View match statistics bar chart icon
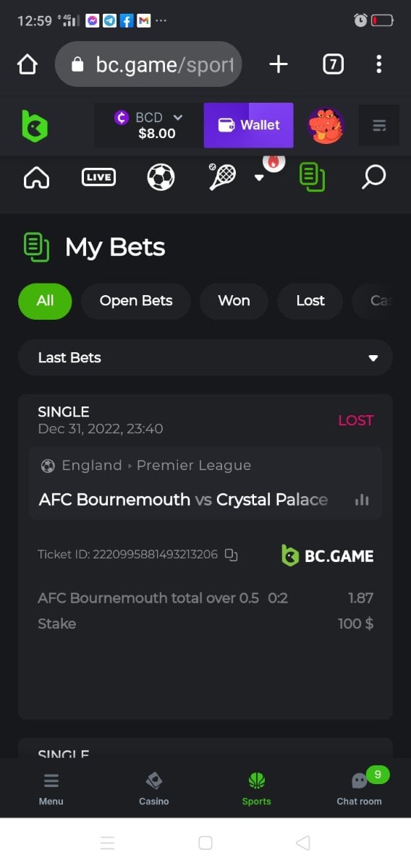 coord(362,500)
